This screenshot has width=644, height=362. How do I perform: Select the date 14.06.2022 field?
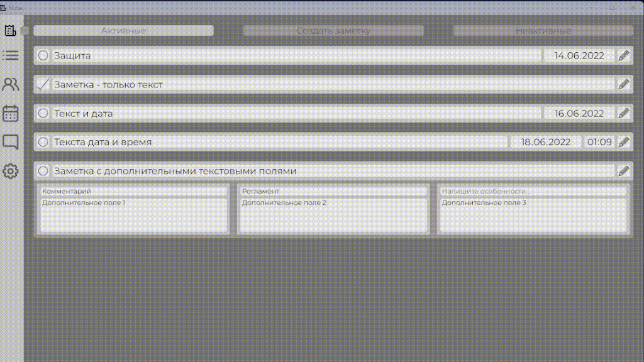point(579,55)
